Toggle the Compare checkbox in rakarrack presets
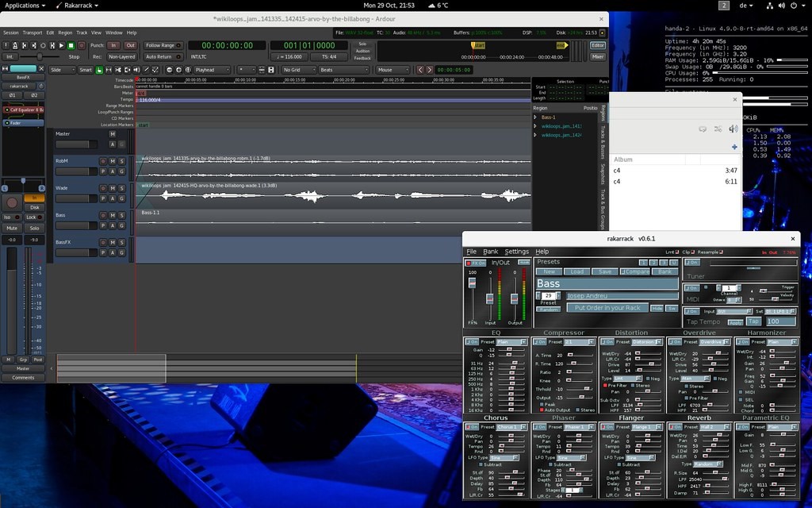The width and height of the screenshot is (812, 508). tap(635, 271)
